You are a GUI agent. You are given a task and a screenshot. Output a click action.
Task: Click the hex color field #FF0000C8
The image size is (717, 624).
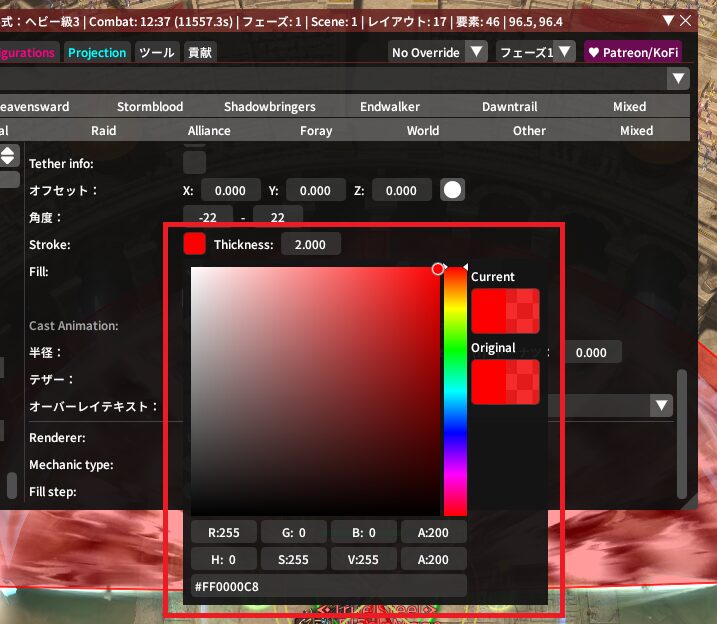(x=329, y=586)
